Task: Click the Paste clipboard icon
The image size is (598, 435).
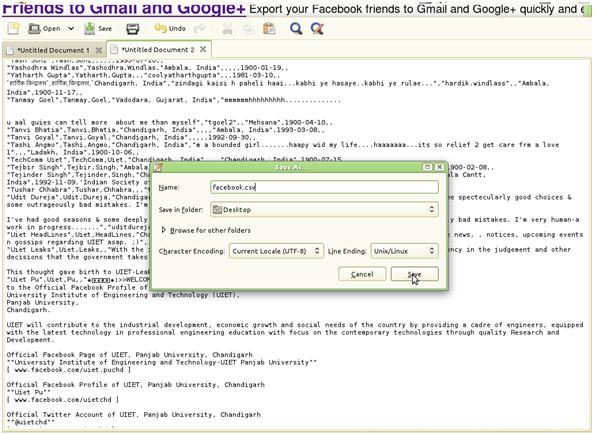Action: (269, 29)
